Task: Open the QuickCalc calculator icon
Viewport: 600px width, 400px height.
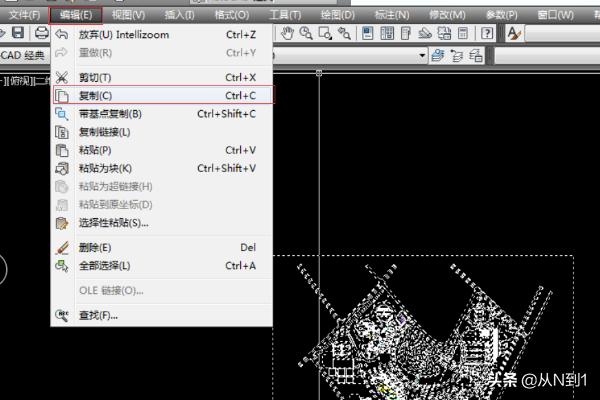Action: point(463,34)
